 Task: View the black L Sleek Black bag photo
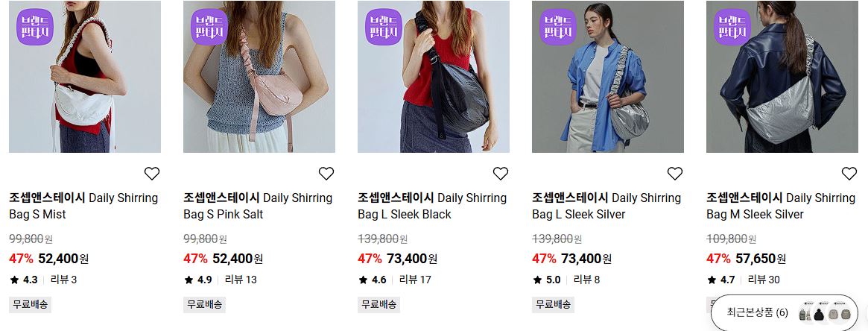(434, 76)
